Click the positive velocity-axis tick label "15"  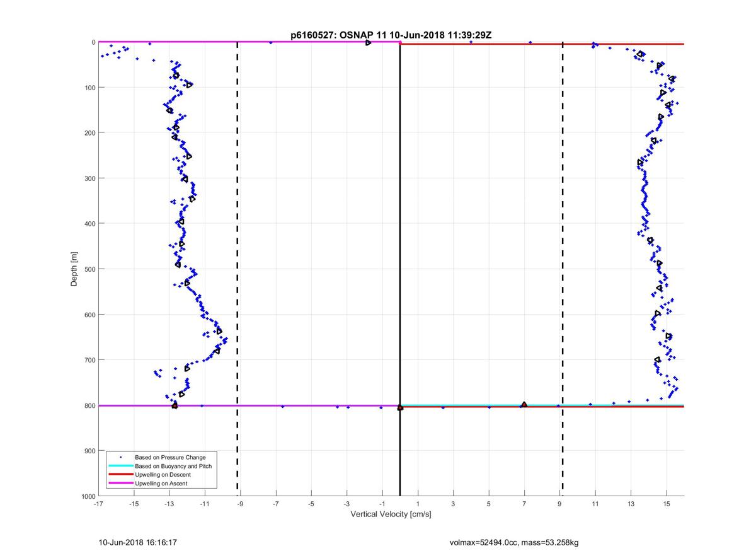(x=667, y=504)
